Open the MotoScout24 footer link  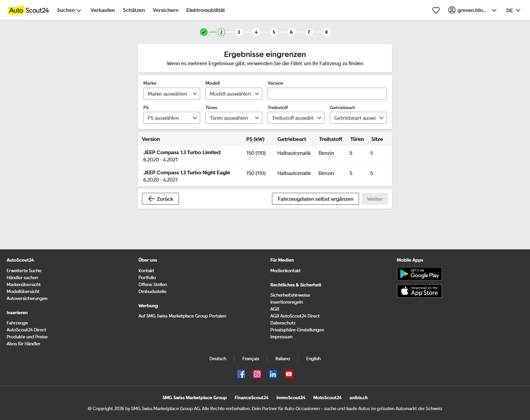coord(327,398)
